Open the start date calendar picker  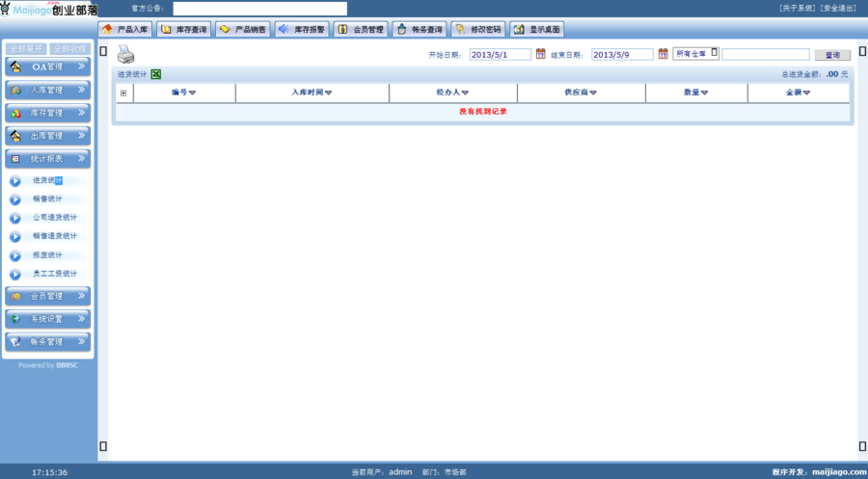coord(541,54)
